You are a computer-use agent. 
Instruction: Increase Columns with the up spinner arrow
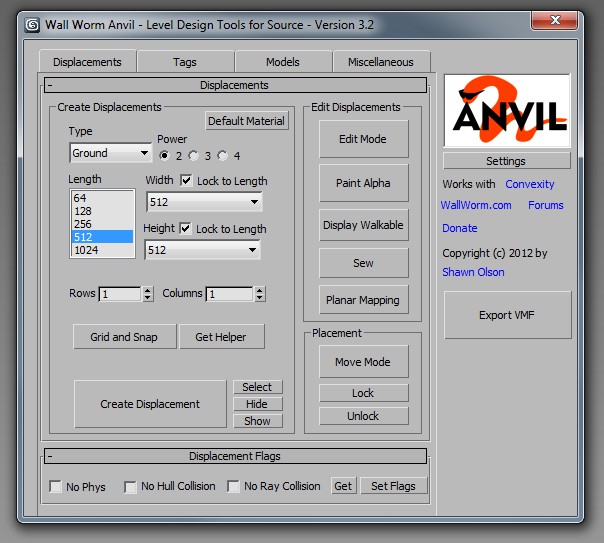(260, 290)
